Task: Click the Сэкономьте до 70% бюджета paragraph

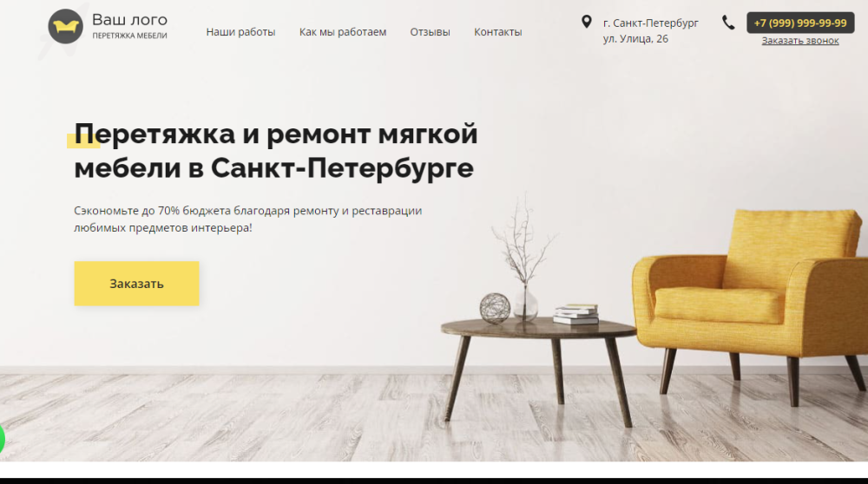Action: pos(248,219)
